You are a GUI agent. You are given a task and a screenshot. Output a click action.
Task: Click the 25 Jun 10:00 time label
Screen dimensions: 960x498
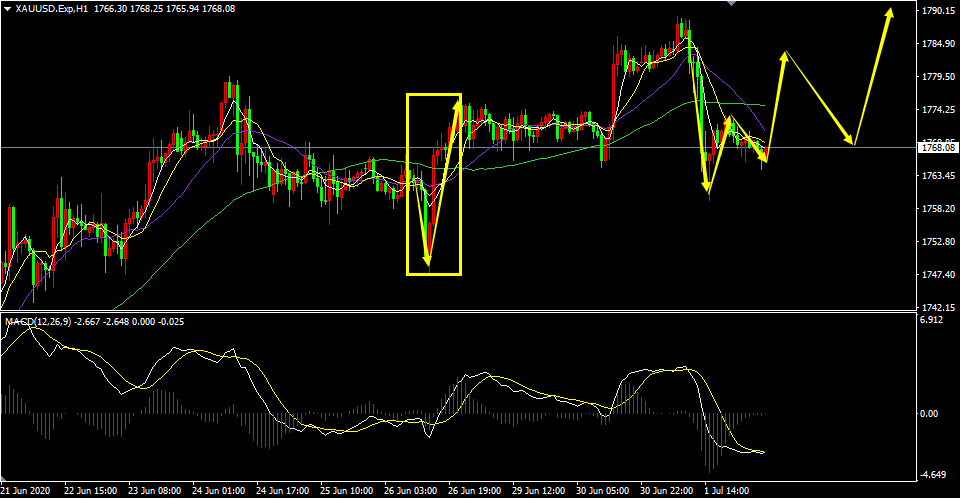pos(347,491)
